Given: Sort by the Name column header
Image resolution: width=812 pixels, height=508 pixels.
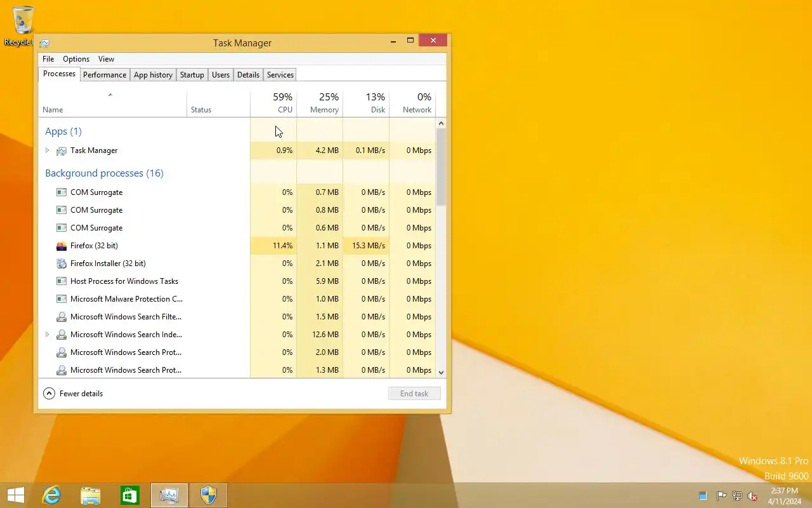Looking at the screenshot, I should tap(112, 103).
